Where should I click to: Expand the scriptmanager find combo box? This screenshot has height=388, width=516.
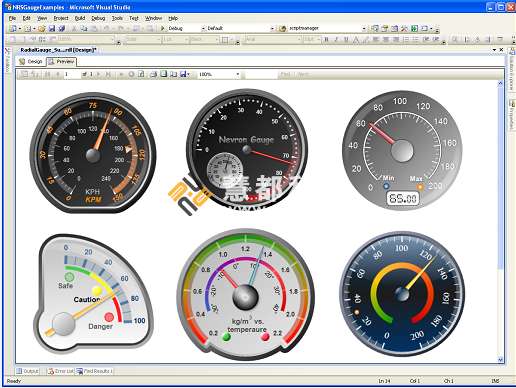[364, 29]
